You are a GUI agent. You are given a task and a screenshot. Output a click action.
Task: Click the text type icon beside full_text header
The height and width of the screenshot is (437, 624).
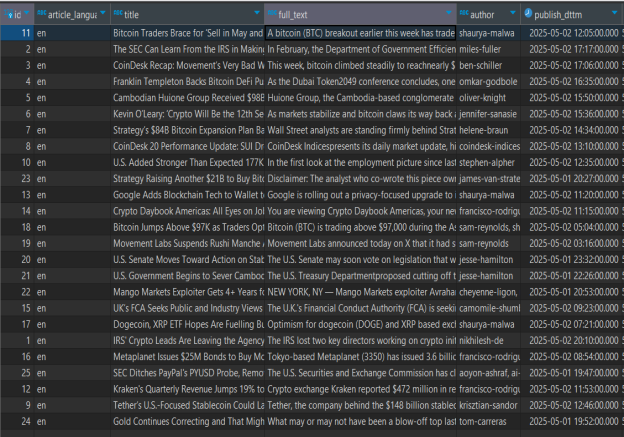click(273, 13)
